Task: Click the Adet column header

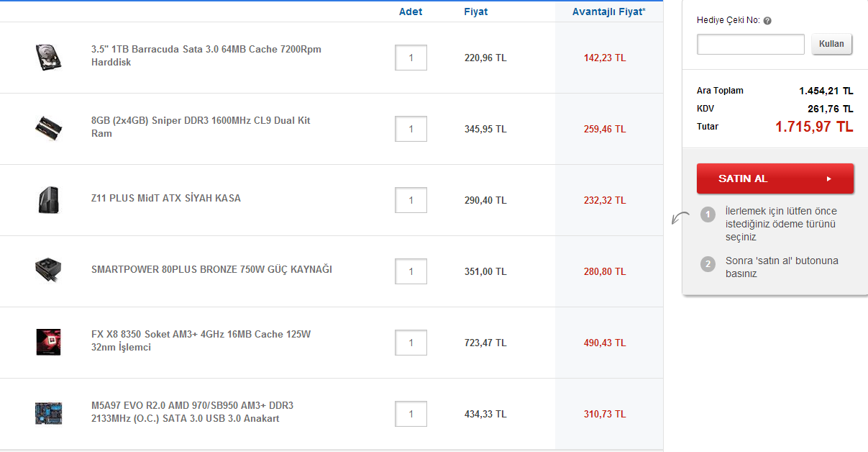Action: 411,12
